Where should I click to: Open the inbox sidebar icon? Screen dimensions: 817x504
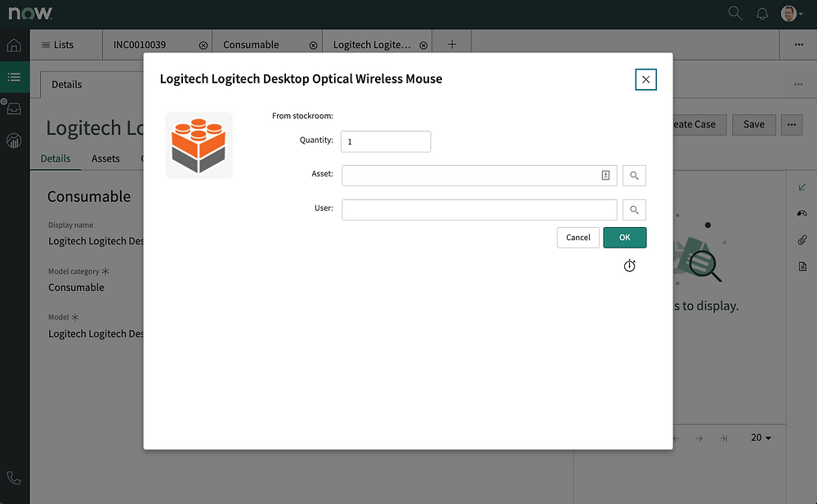click(x=14, y=109)
